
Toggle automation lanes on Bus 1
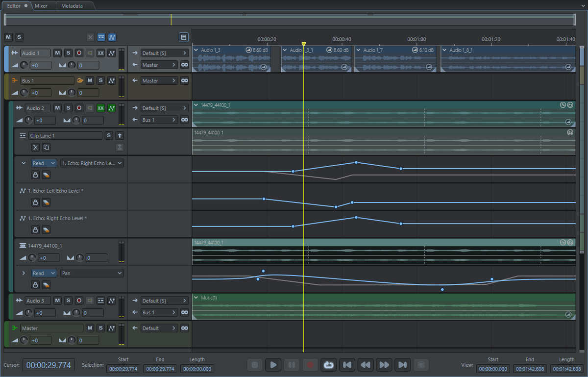112,80
